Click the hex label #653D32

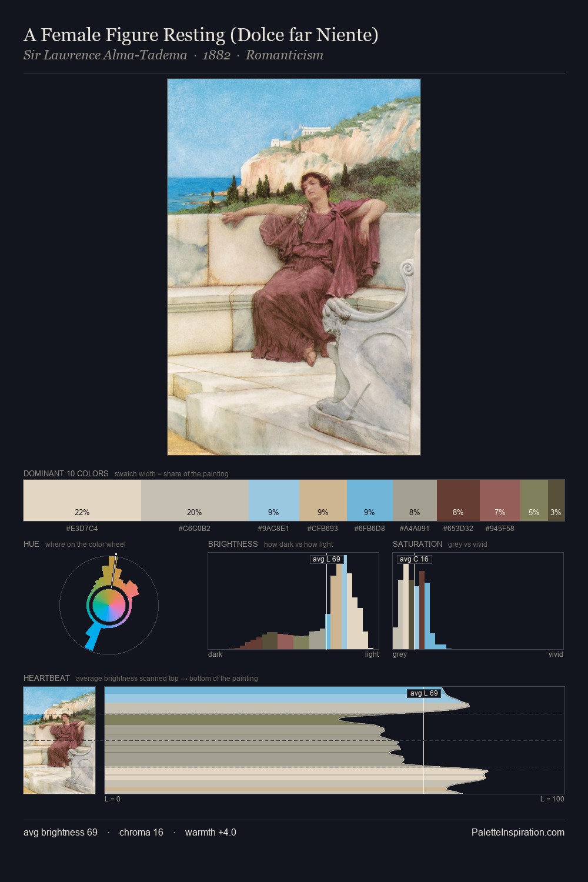point(458,529)
